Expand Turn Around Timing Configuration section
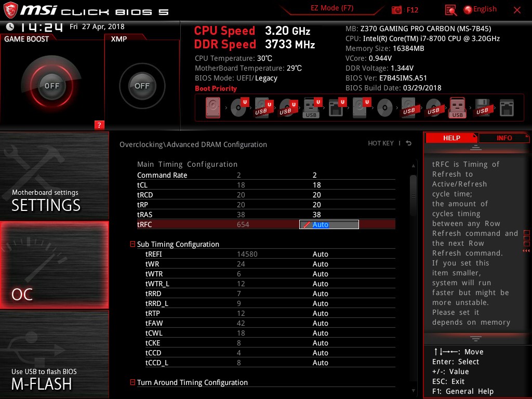532x399 pixels. pos(132,382)
